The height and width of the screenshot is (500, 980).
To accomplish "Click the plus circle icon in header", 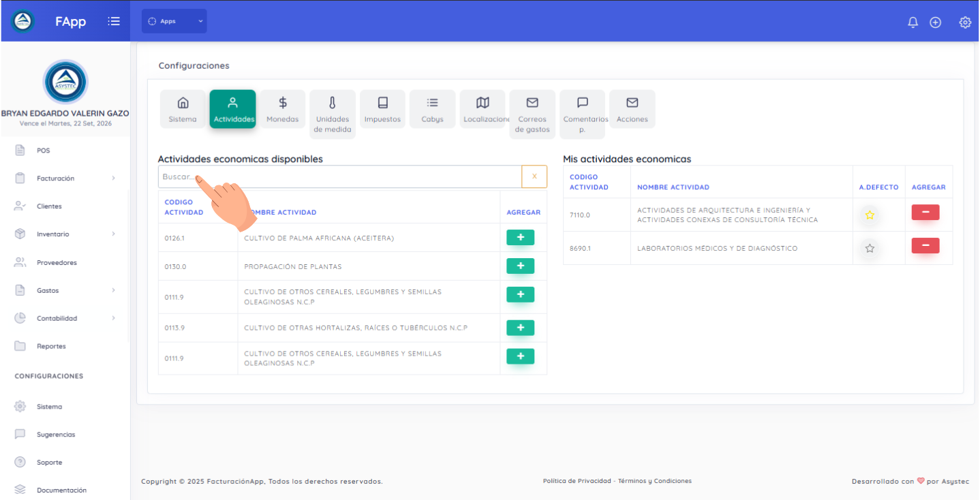I will pyautogui.click(x=936, y=22).
